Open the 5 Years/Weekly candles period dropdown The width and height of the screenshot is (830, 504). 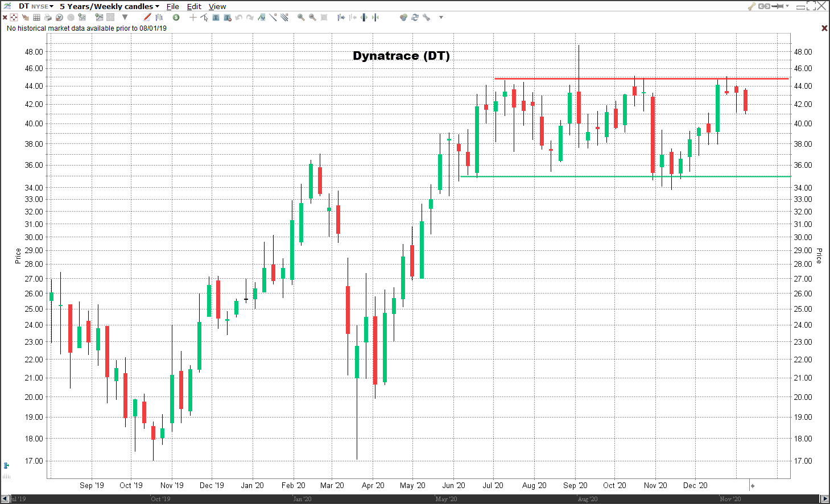pos(109,6)
